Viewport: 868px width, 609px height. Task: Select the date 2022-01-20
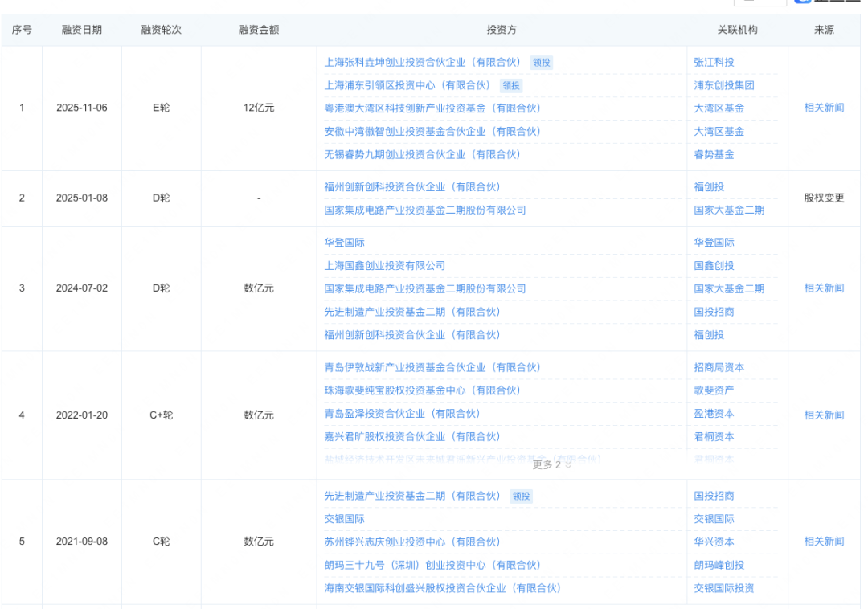tap(82, 415)
